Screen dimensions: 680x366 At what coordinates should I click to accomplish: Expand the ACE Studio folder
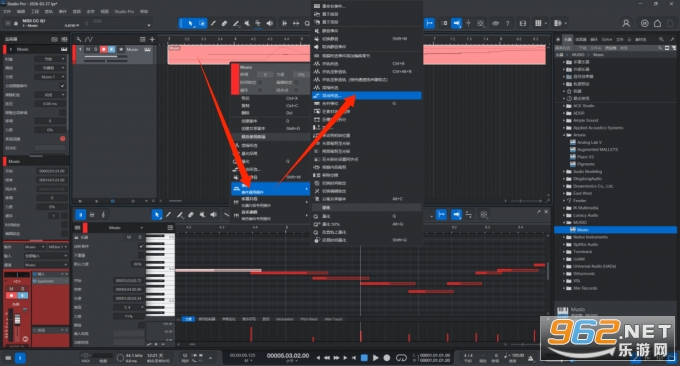(564, 106)
